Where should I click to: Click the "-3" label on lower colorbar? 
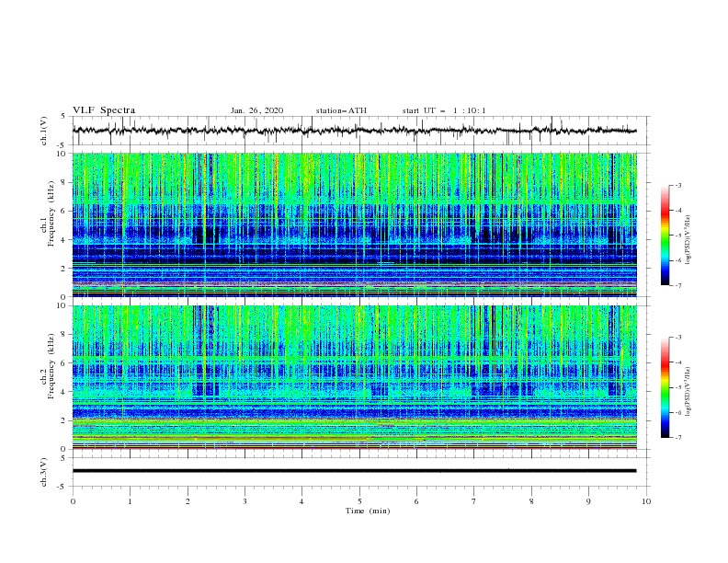(x=677, y=338)
